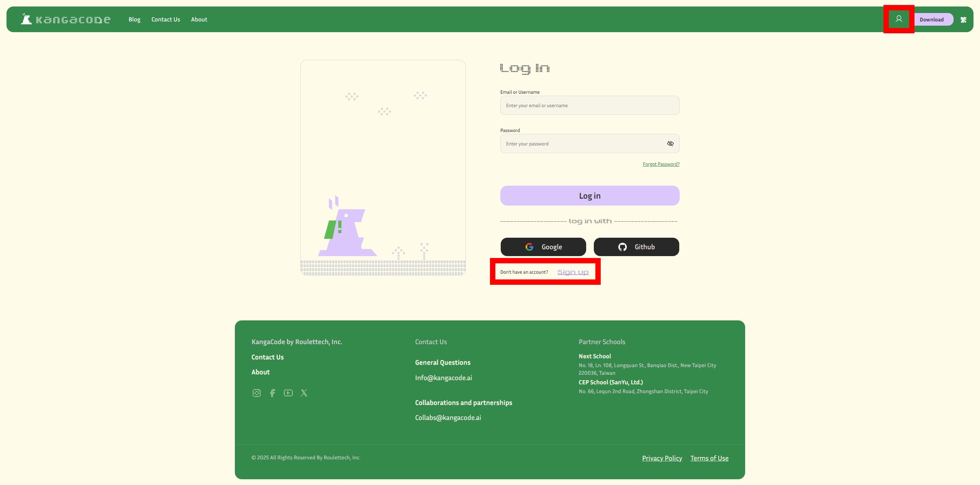Image resolution: width=980 pixels, height=485 pixels.
Task: Follow the Forgot Password? link
Action: (x=661, y=164)
